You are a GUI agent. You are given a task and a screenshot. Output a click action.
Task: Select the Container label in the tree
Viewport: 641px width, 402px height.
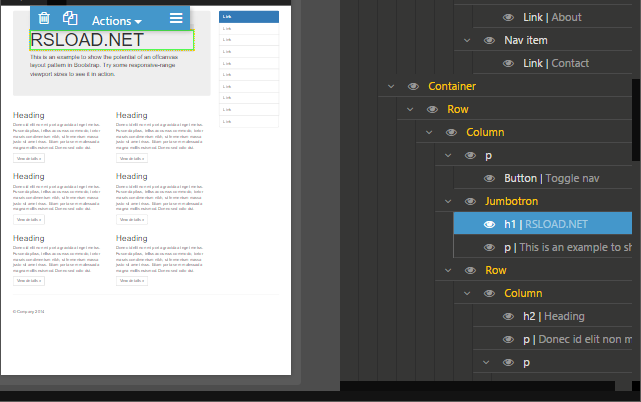point(452,86)
